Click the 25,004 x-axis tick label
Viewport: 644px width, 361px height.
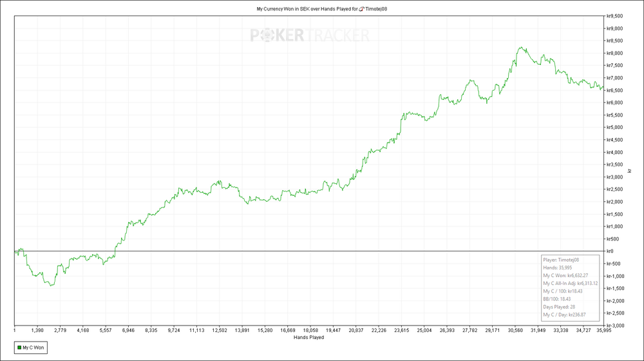click(424, 330)
